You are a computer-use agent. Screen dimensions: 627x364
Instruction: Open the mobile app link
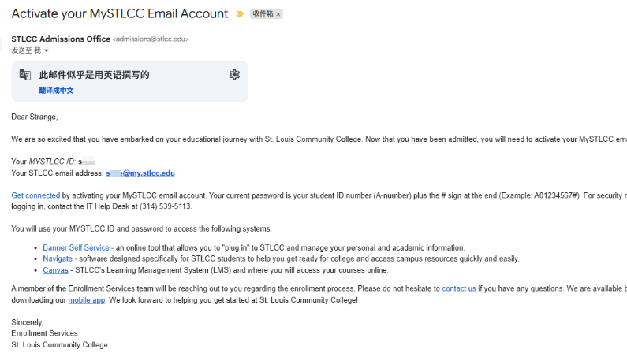tap(84, 299)
